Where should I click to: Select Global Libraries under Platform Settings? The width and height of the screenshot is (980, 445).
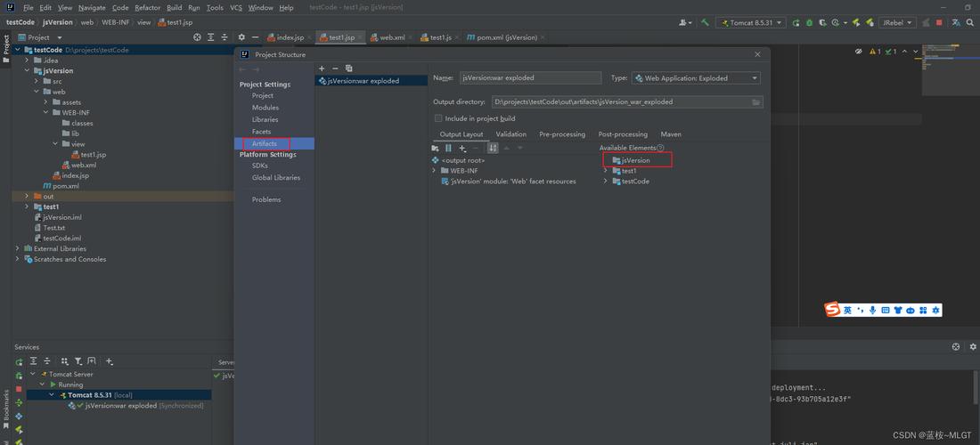click(275, 177)
